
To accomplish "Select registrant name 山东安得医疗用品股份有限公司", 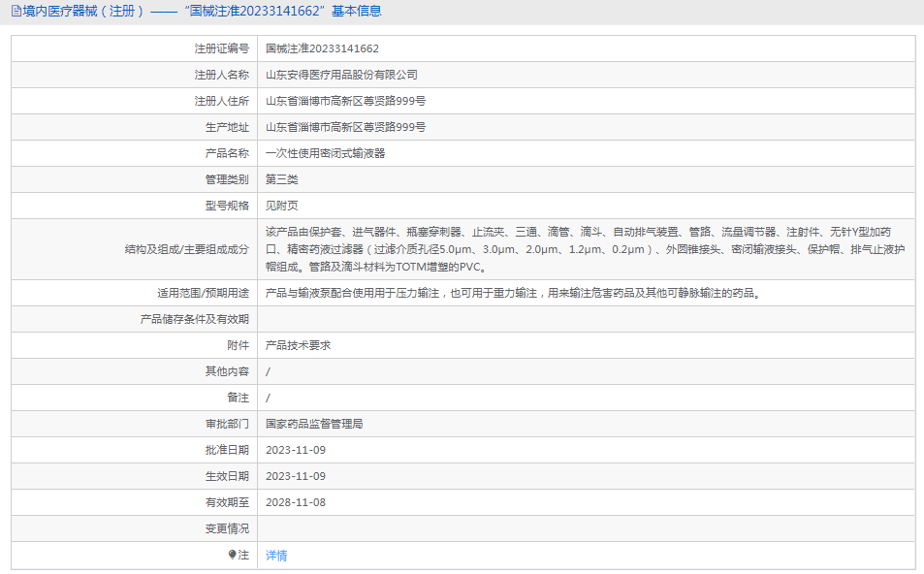I will [342, 75].
